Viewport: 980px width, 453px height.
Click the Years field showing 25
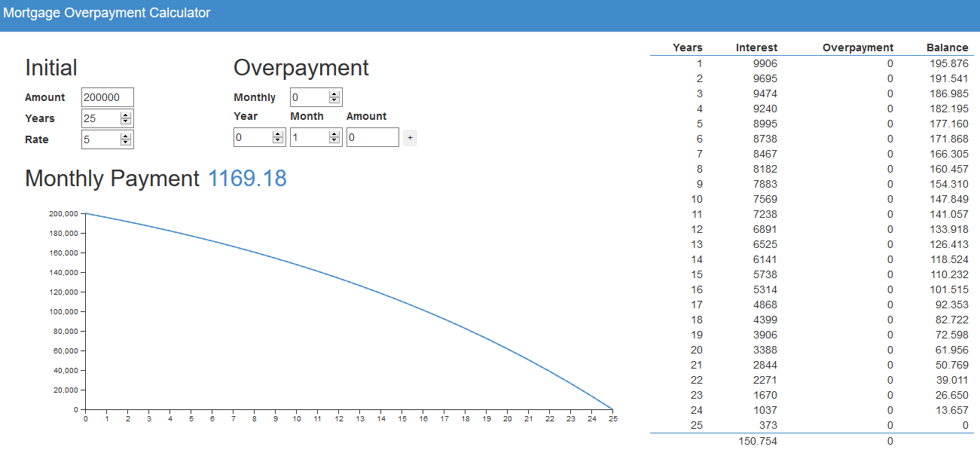coord(98,118)
